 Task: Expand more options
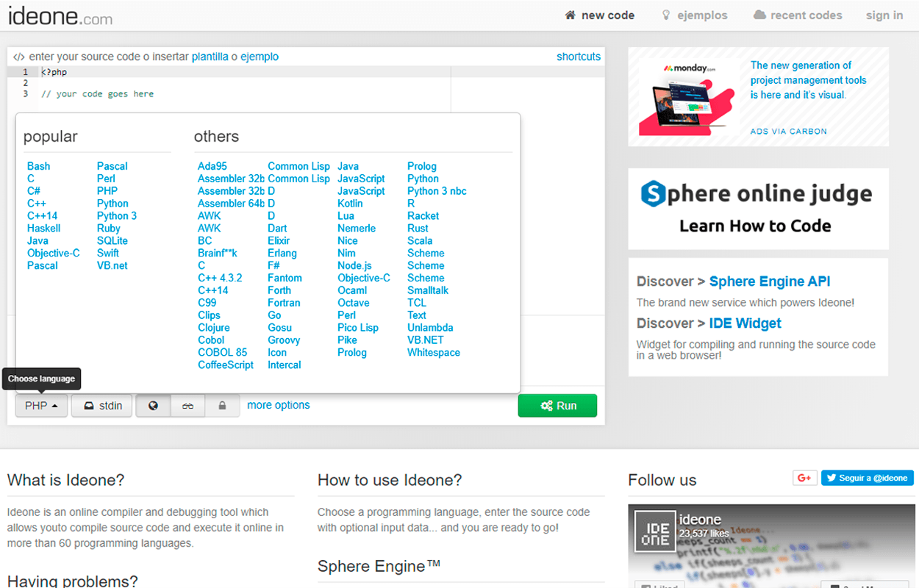pyautogui.click(x=279, y=405)
